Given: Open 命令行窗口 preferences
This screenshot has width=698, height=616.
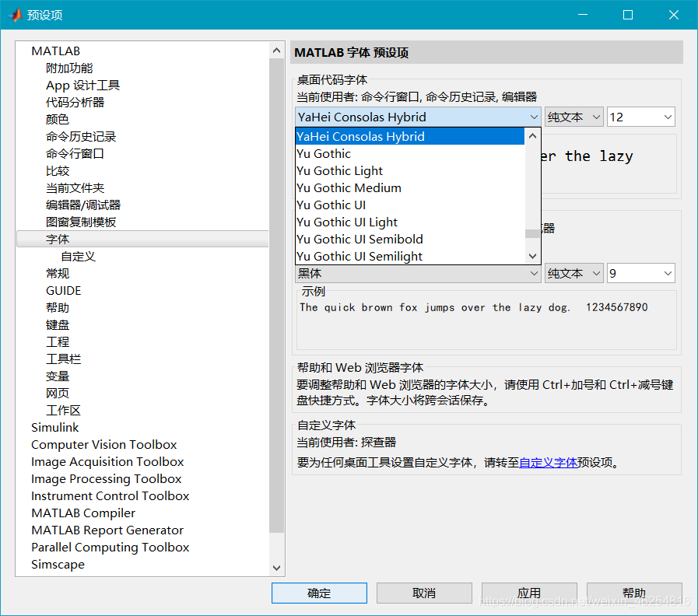Looking at the screenshot, I should (75, 153).
